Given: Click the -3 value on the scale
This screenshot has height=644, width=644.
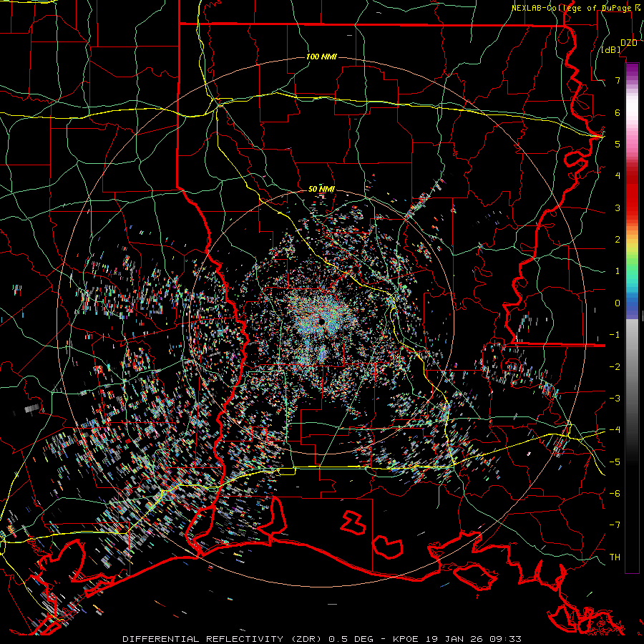Looking at the screenshot, I should coord(615,398).
